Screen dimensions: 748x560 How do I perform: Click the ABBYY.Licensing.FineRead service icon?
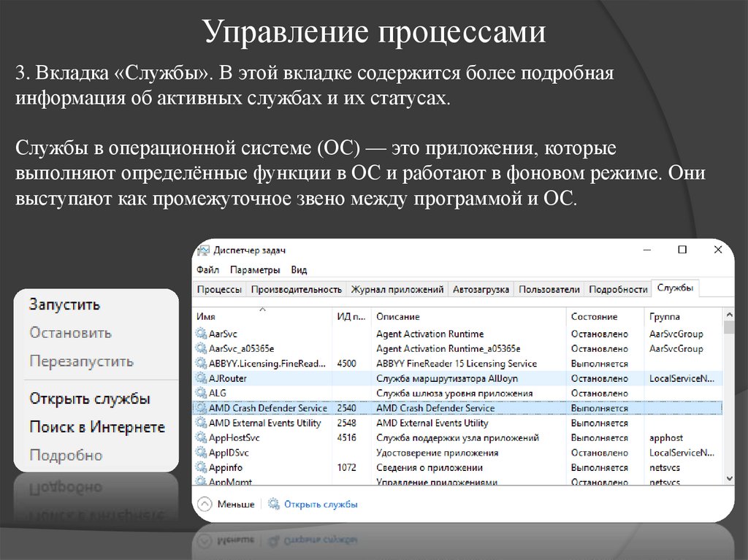tap(199, 363)
